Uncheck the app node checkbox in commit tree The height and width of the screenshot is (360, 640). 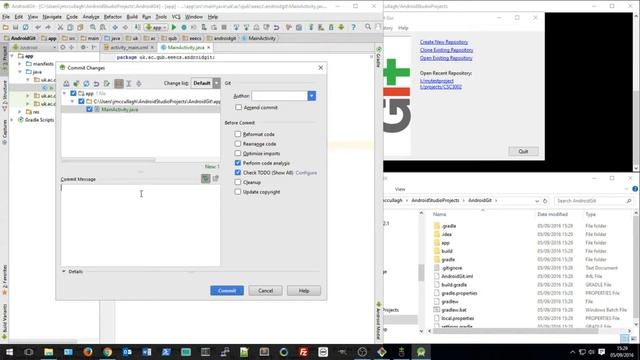tap(73, 93)
